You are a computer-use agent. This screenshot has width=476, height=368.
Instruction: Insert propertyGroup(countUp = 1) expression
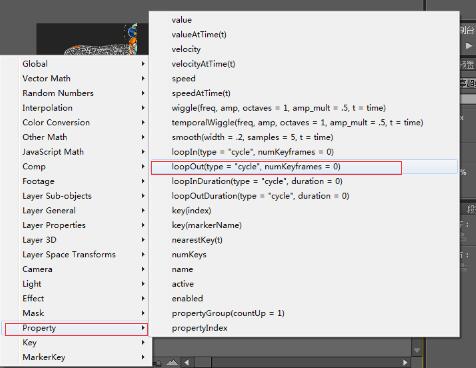click(304, 313)
